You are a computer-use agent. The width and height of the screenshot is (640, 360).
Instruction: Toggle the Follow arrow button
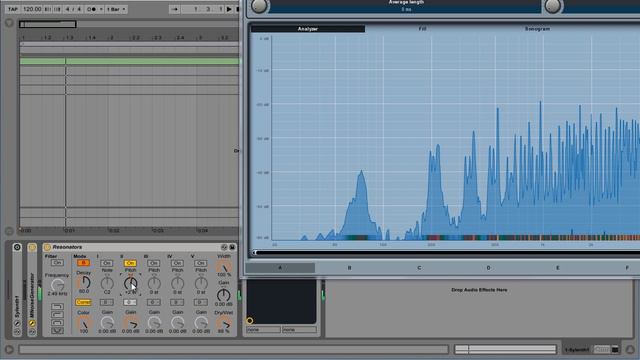coord(174,9)
